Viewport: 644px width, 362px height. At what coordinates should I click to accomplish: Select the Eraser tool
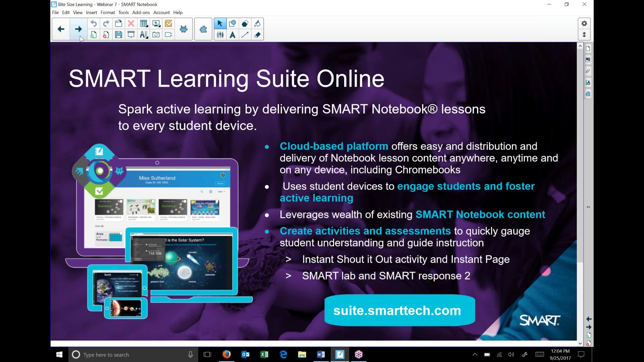tap(258, 35)
